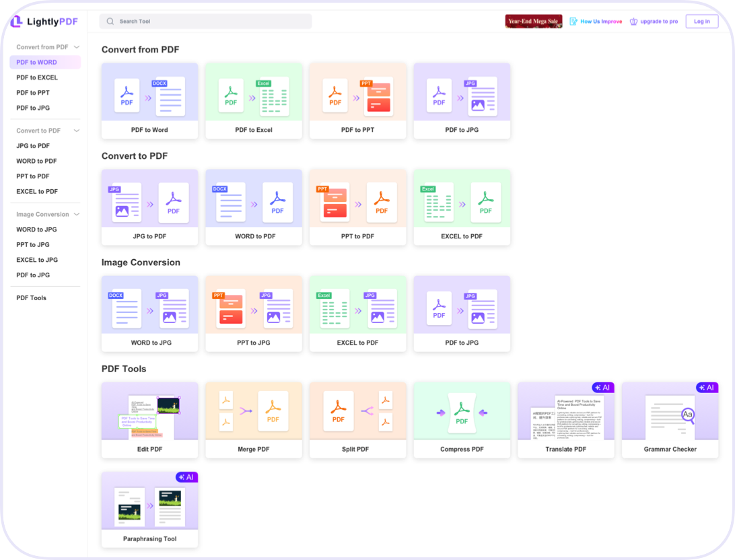Collapse the Convert to PDF sidebar section
Screen dimensions: 735x560
pos(77,131)
